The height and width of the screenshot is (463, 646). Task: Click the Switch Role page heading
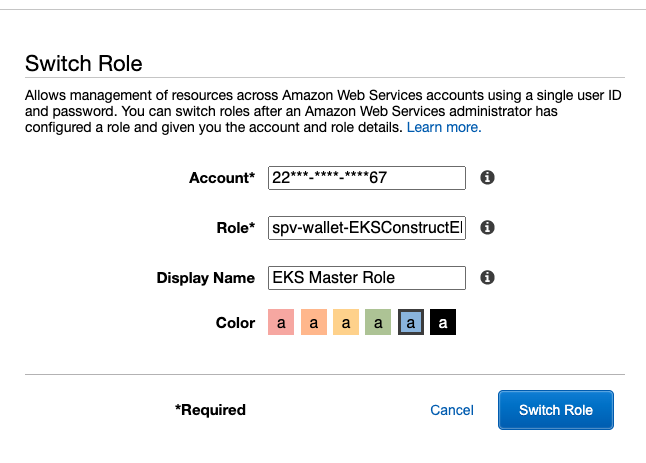(x=84, y=63)
